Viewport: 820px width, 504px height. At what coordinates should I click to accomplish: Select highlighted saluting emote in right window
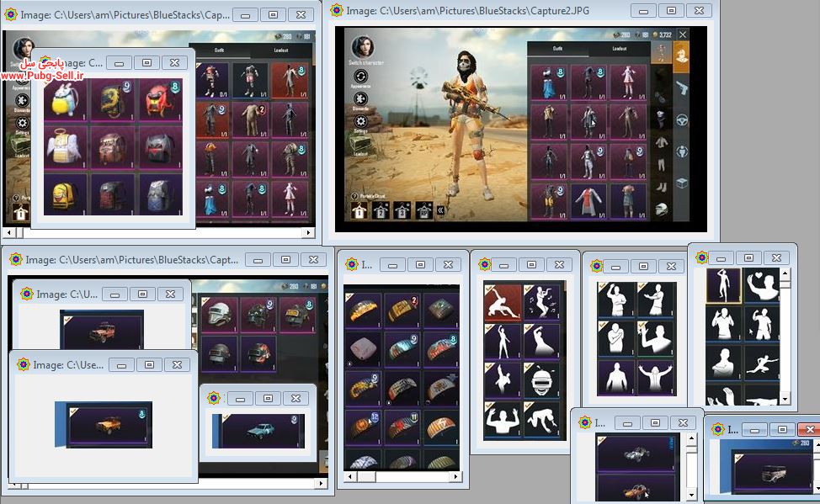[724, 285]
